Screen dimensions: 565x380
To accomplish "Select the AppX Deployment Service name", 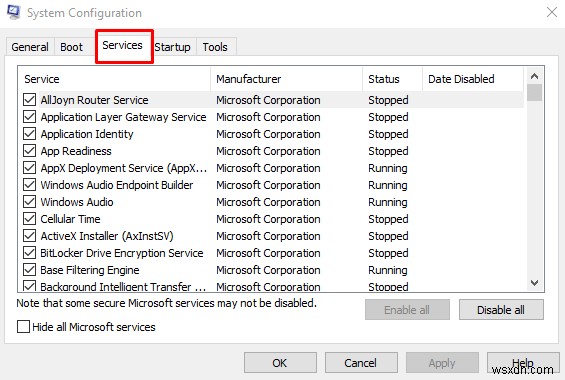I will tap(124, 168).
